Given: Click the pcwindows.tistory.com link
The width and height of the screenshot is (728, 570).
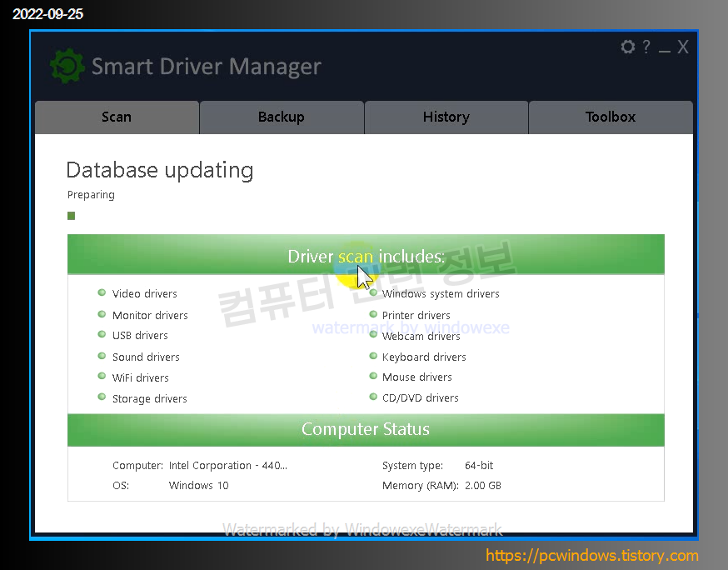Looking at the screenshot, I should pyautogui.click(x=592, y=555).
